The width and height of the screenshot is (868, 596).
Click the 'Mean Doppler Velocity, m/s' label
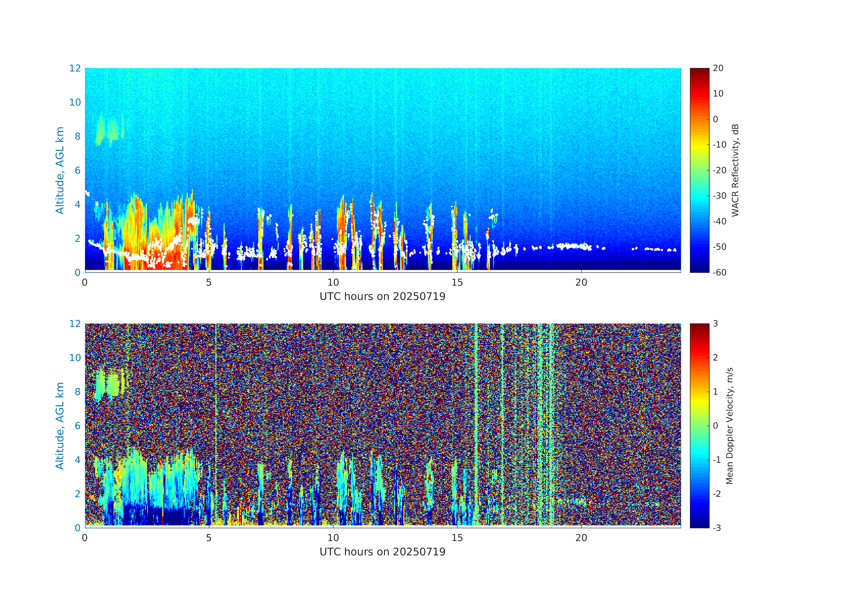pos(729,426)
